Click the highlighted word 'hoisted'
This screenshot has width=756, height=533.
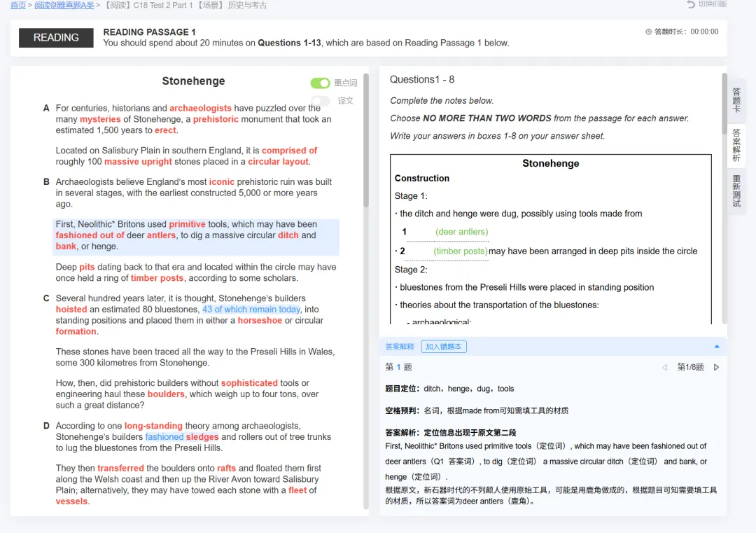coord(71,310)
